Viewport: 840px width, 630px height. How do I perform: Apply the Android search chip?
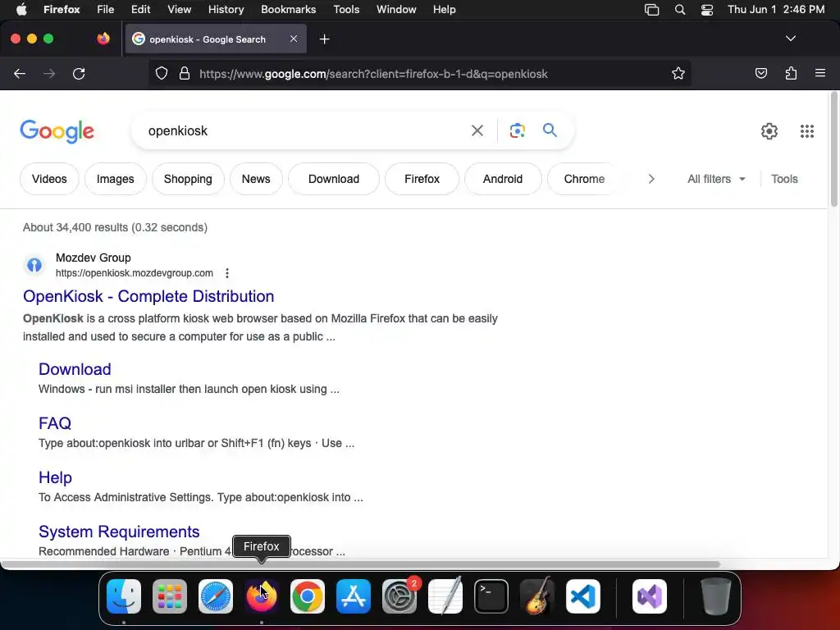[x=503, y=179]
